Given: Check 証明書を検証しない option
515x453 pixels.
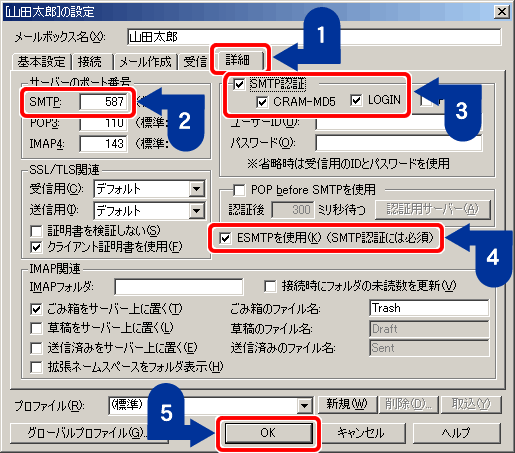Looking at the screenshot, I should click(x=36, y=231).
